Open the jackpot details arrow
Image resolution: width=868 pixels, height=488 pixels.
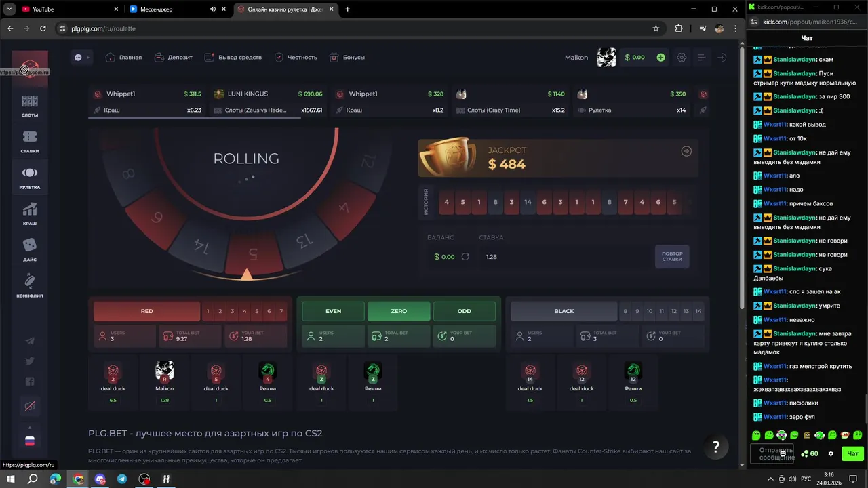[686, 151]
